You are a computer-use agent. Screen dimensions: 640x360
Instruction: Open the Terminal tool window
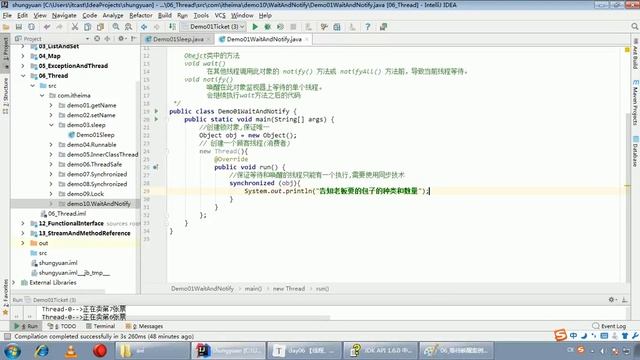tap(100, 326)
